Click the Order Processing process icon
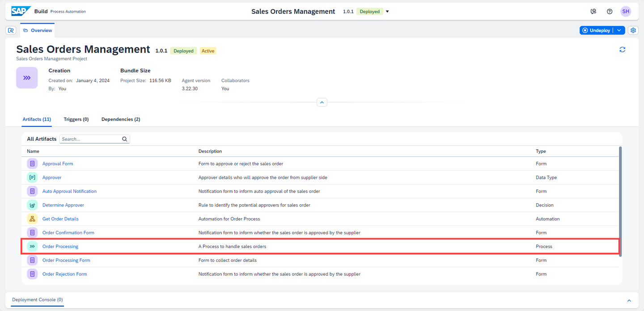Screen dimensions: 644x311 pos(32,247)
